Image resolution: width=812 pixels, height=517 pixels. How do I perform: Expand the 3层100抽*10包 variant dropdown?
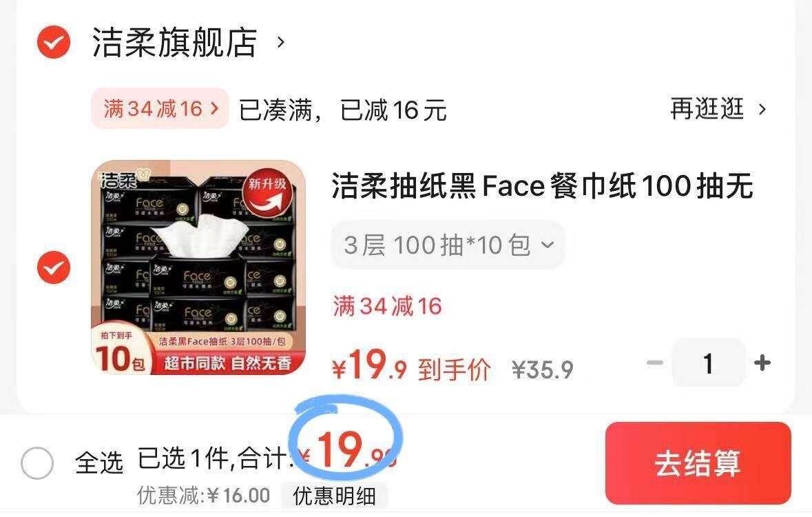click(448, 245)
